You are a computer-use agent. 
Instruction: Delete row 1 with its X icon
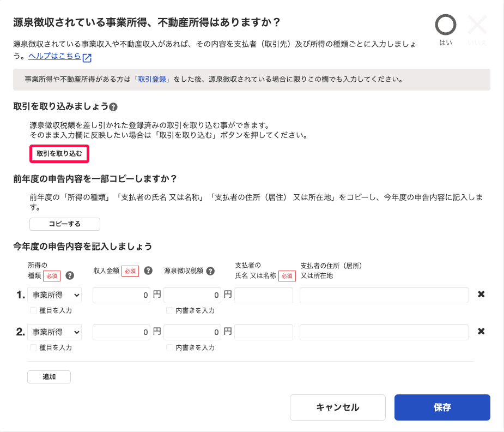[481, 294]
